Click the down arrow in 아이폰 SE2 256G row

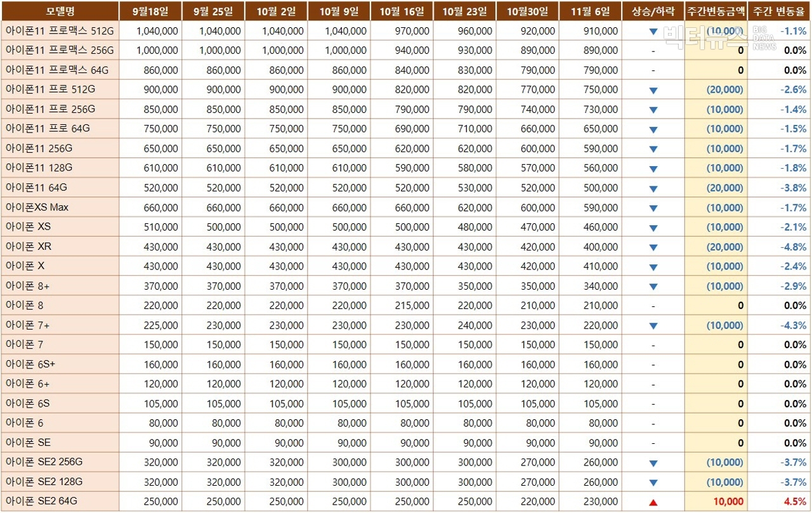point(653,464)
